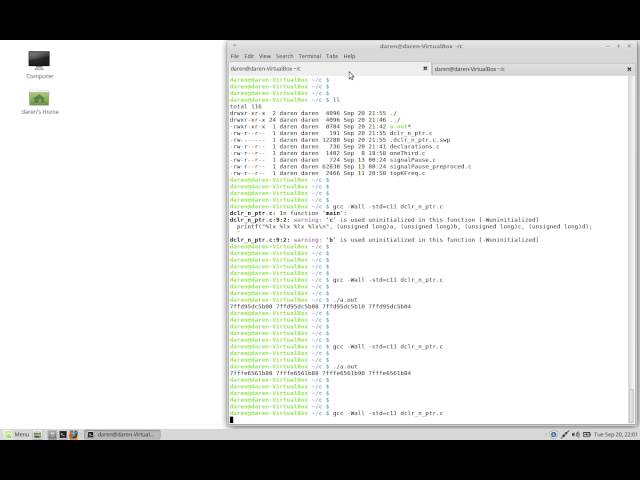Close the first terminal tab
The width and height of the screenshot is (640, 480).
(425, 69)
